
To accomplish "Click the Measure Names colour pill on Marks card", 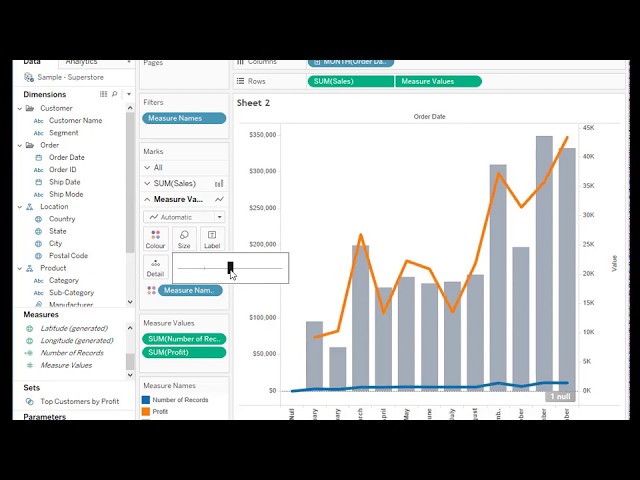I will click(190, 291).
